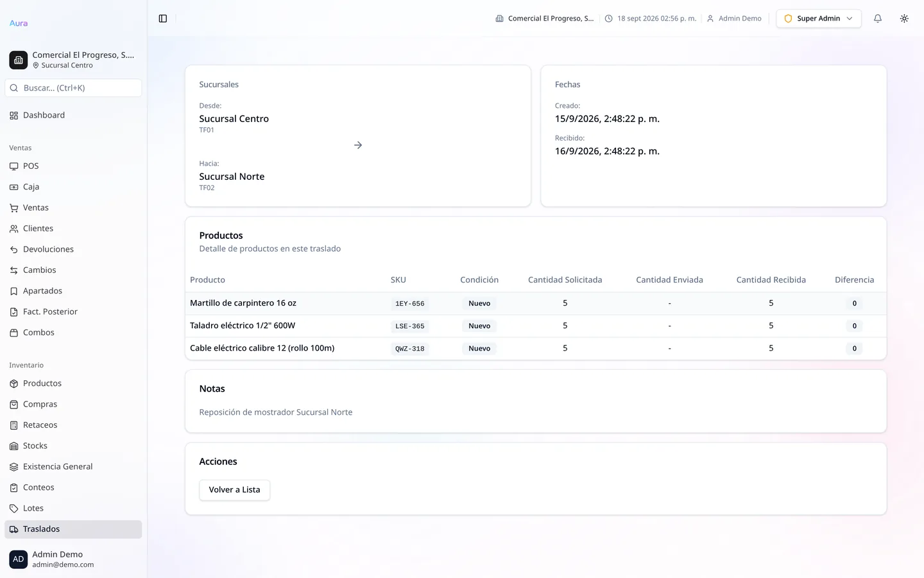Click the POS monitor icon

coord(14,166)
